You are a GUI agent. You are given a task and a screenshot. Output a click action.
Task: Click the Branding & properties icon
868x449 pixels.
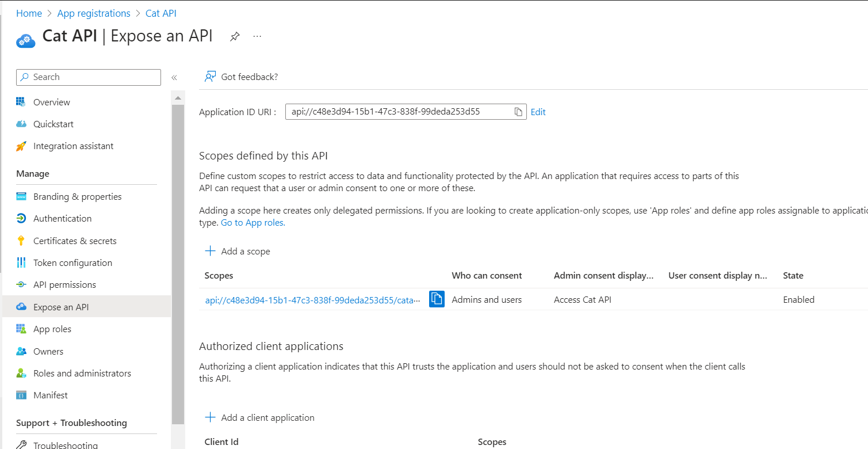pos(21,196)
